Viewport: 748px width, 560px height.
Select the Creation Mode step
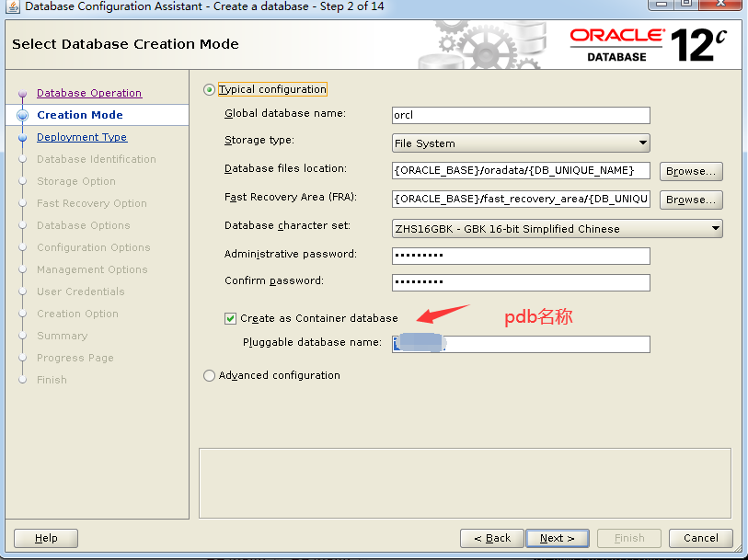click(80, 115)
